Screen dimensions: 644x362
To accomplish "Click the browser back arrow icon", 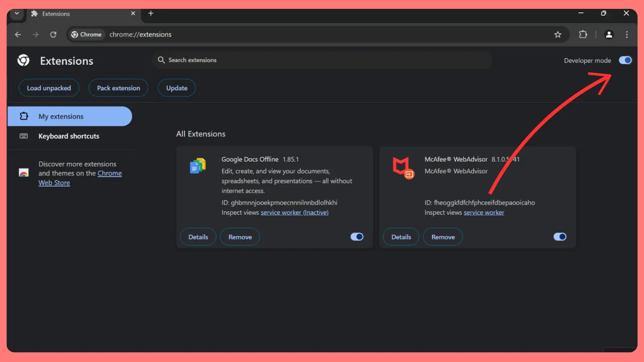I will [18, 35].
